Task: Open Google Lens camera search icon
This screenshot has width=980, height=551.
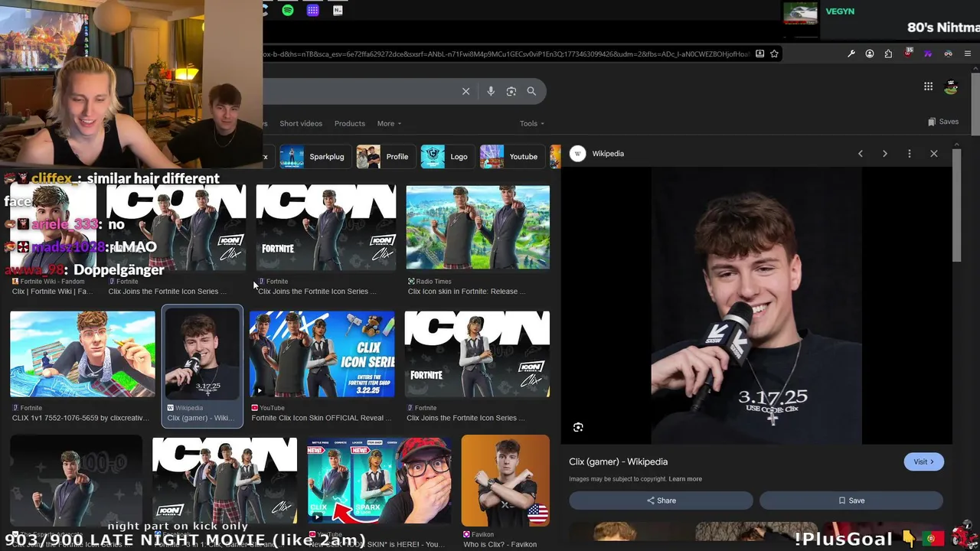Action: pyautogui.click(x=511, y=91)
